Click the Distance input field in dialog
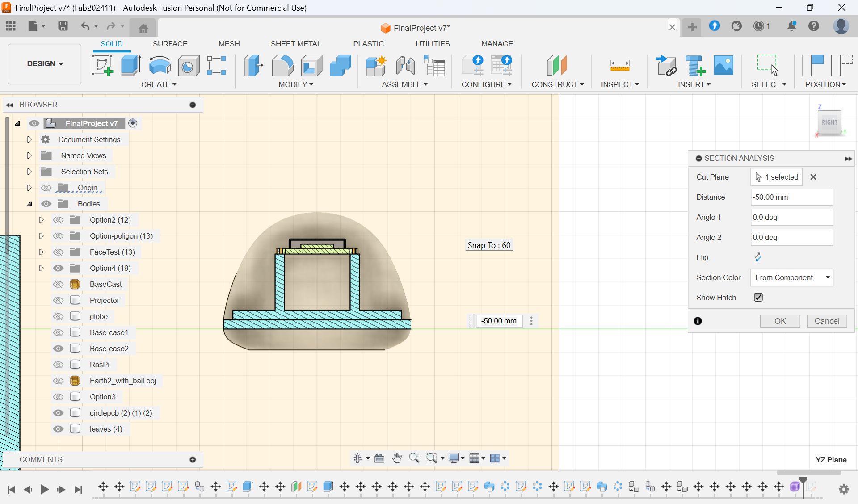858x504 pixels. tap(791, 197)
